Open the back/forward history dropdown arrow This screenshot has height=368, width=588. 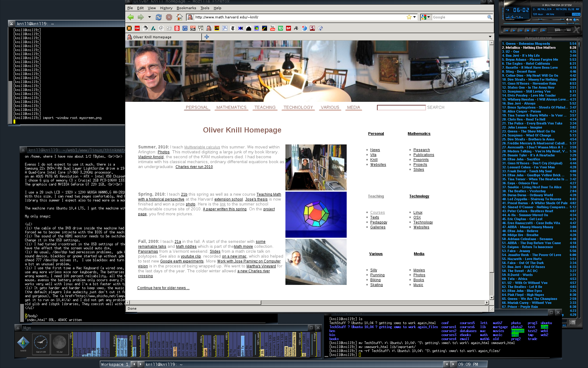pos(149,17)
